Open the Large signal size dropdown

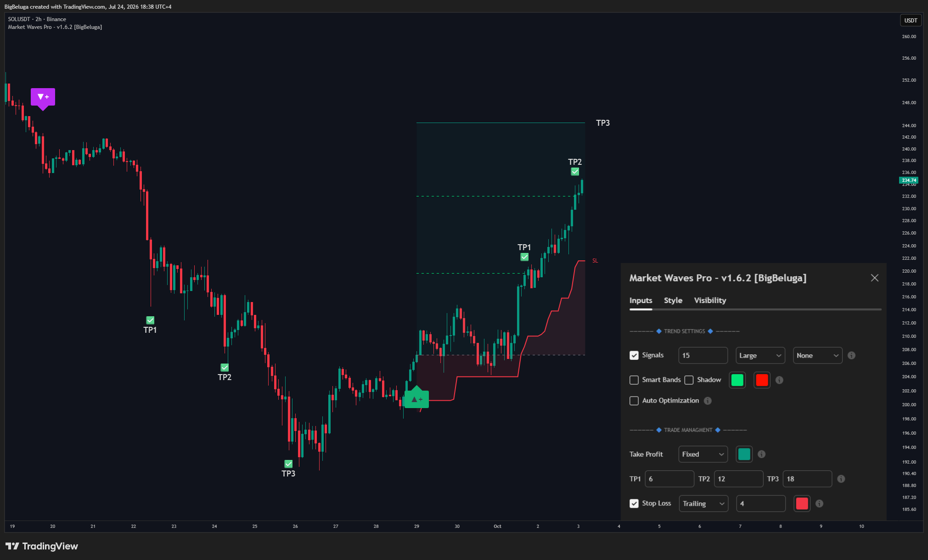click(760, 355)
